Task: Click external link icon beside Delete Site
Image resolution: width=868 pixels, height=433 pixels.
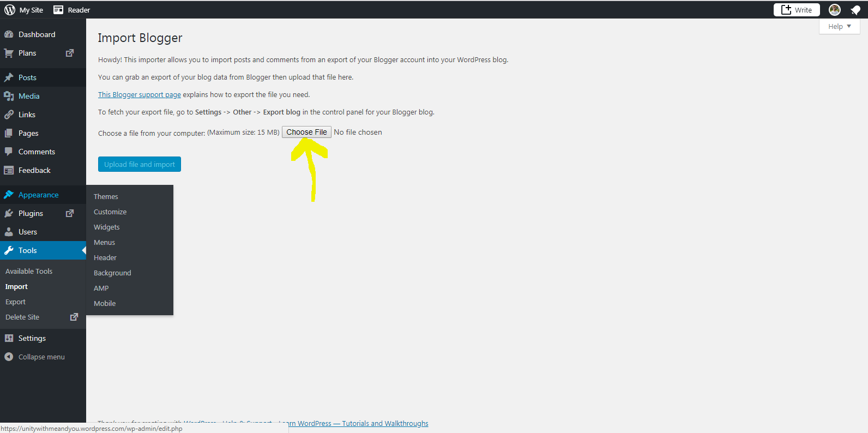Action: [x=74, y=317]
